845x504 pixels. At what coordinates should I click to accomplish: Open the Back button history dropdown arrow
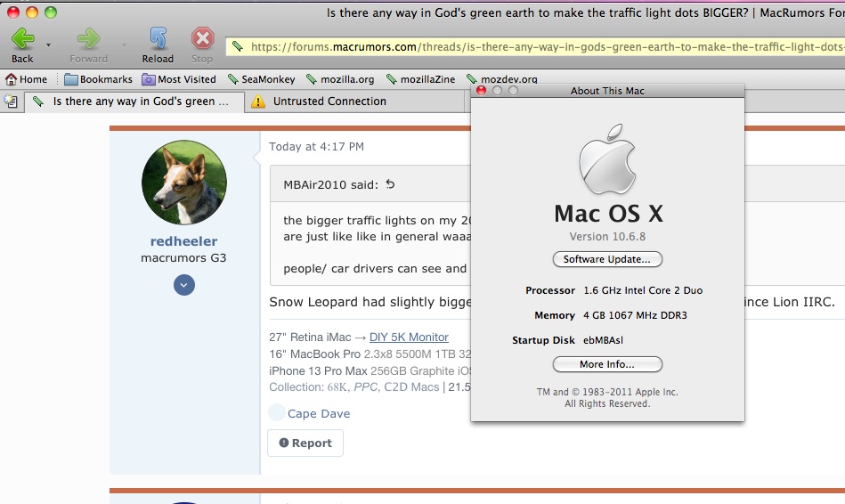pos(48,45)
